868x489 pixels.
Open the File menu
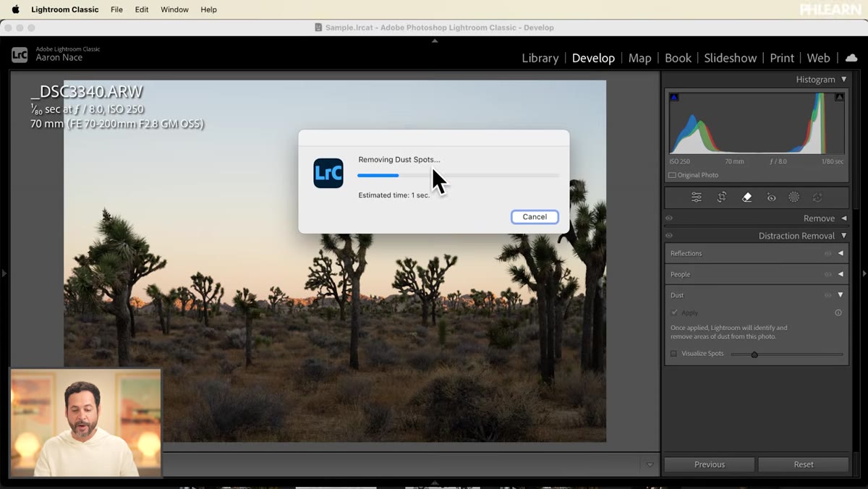[116, 9]
